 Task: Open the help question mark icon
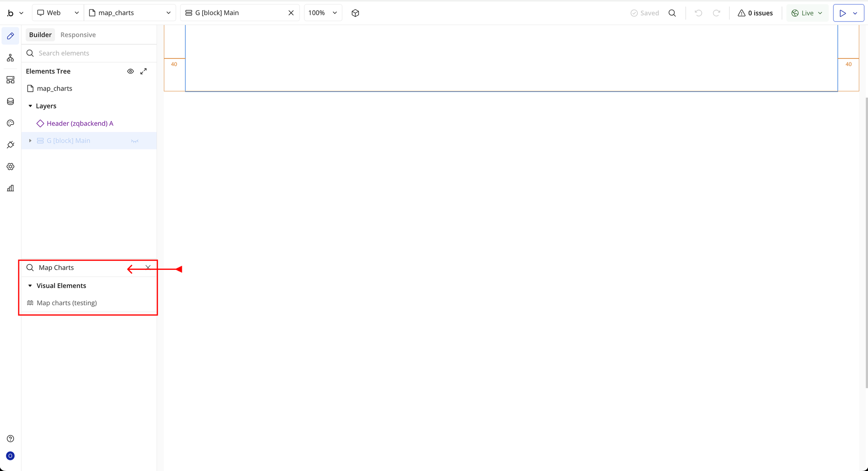[x=11, y=439]
